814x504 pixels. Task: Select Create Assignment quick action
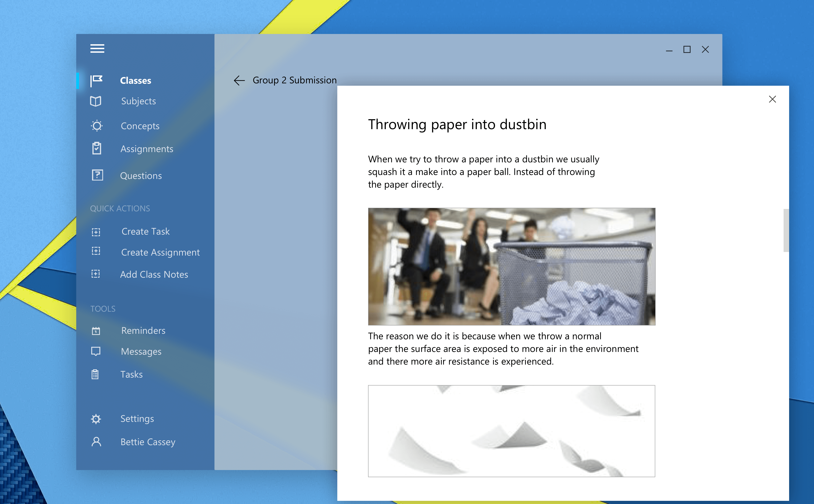coord(160,252)
